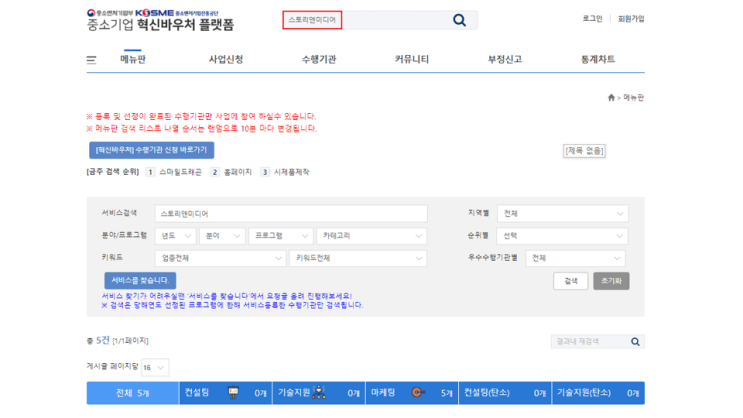Open the 게시물 페이지당 16 dropdown
Image resolution: width=743 pixels, height=418 pixels.
155,367
